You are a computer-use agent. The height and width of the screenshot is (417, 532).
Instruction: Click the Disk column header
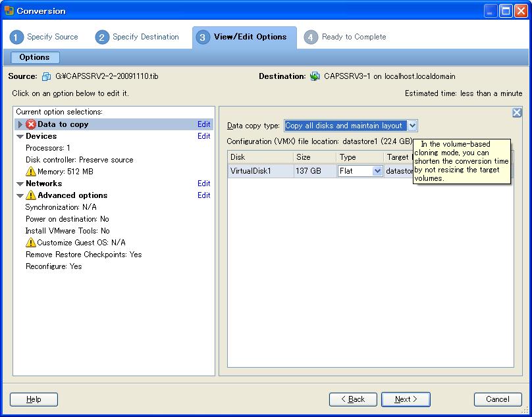tap(261, 157)
